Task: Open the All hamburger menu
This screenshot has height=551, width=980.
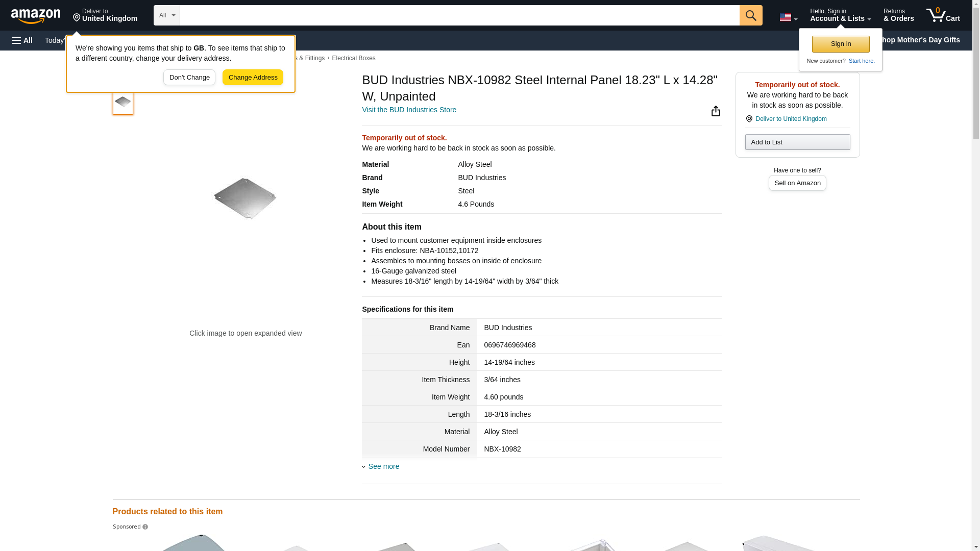Action: pyautogui.click(x=22, y=40)
